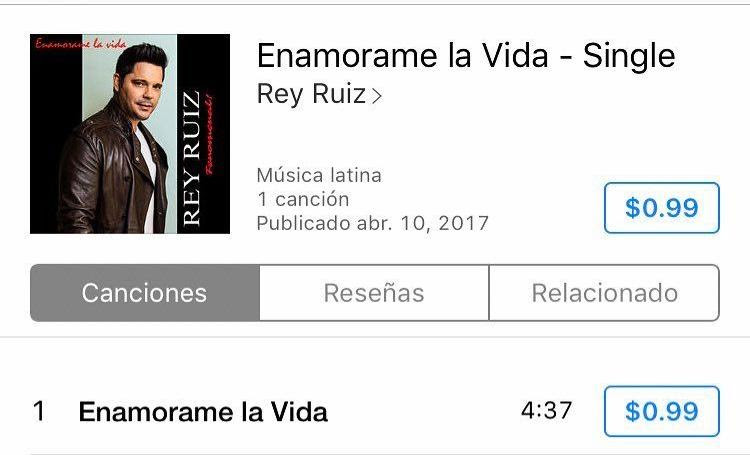The height and width of the screenshot is (455, 750).
Task: Open the Rey Ruiz album cover artwork
Action: click(x=130, y=134)
